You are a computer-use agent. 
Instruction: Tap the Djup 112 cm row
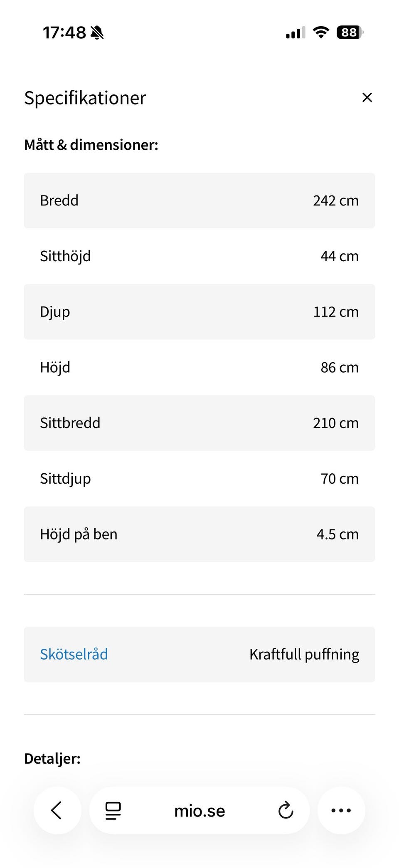click(x=199, y=312)
